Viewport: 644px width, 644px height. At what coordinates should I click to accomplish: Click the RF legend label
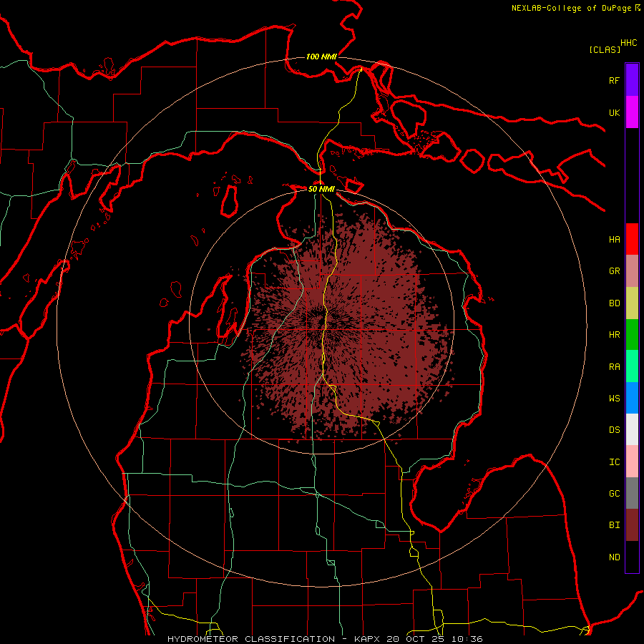click(615, 81)
